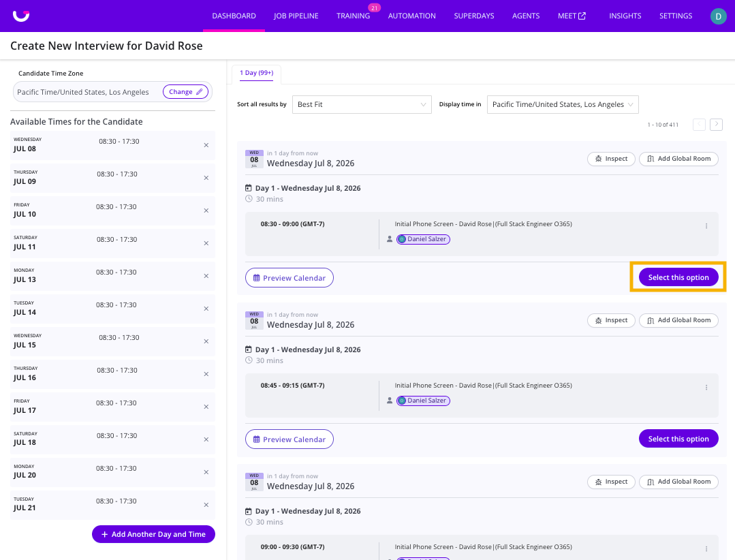Remove the Tuesday Jul 21 availability
This screenshot has width=735, height=560.
pos(206,505)
